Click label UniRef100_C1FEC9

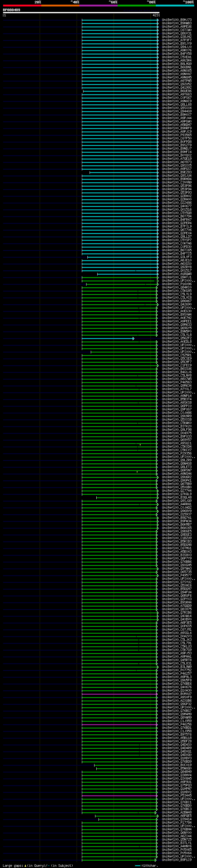pos(176,365)
